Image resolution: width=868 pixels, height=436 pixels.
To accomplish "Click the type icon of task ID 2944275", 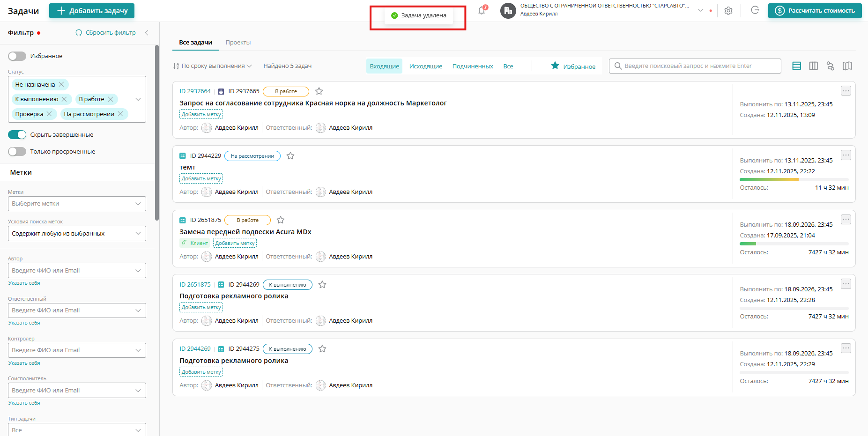I will point(221,349).
